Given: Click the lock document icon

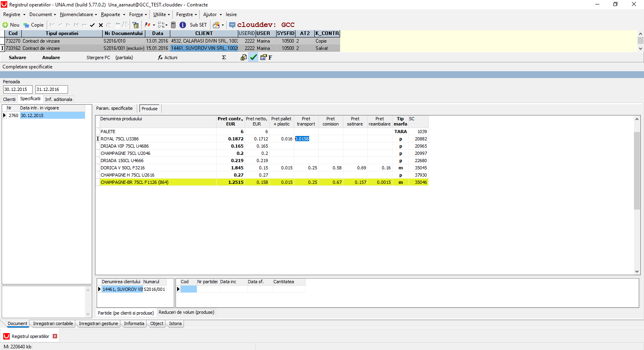Looking at the screenshot, I should click(244, 58).
